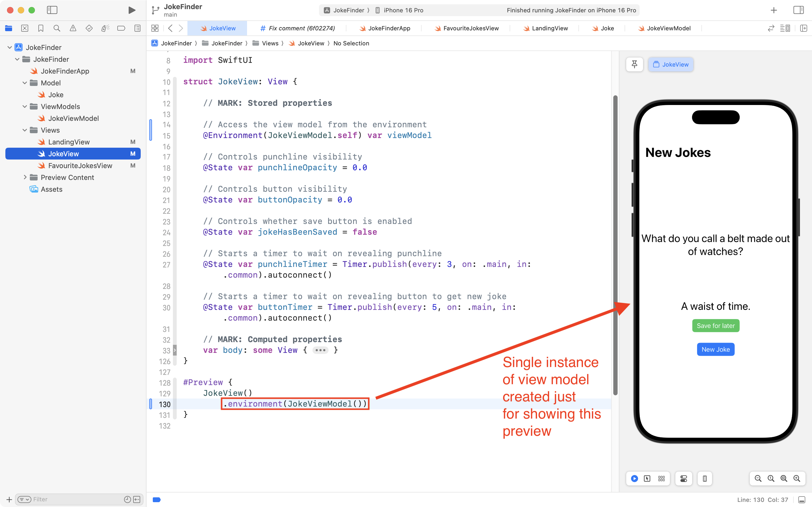812x507 pixels.
Task: Toggle the right inspector panel
Action: point(798,10)
